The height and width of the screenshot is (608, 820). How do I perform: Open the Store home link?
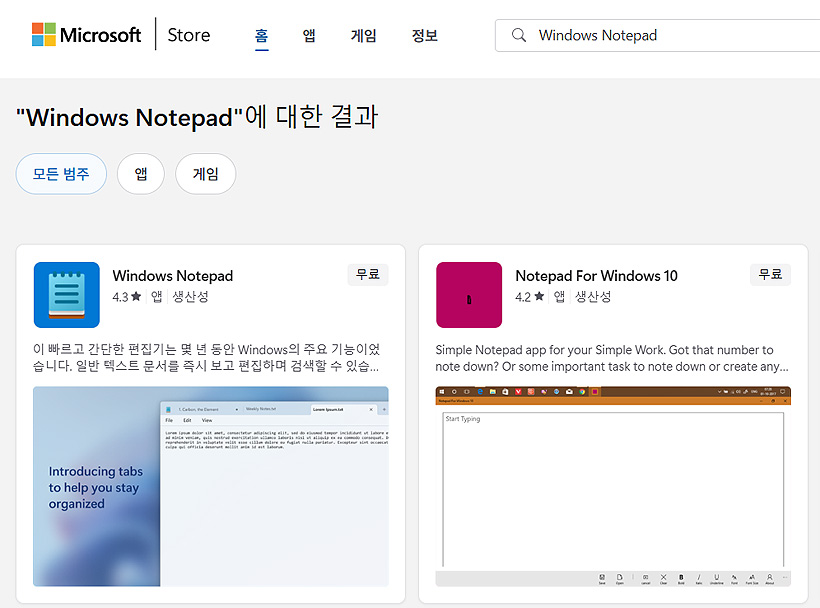tap(189, 35)
